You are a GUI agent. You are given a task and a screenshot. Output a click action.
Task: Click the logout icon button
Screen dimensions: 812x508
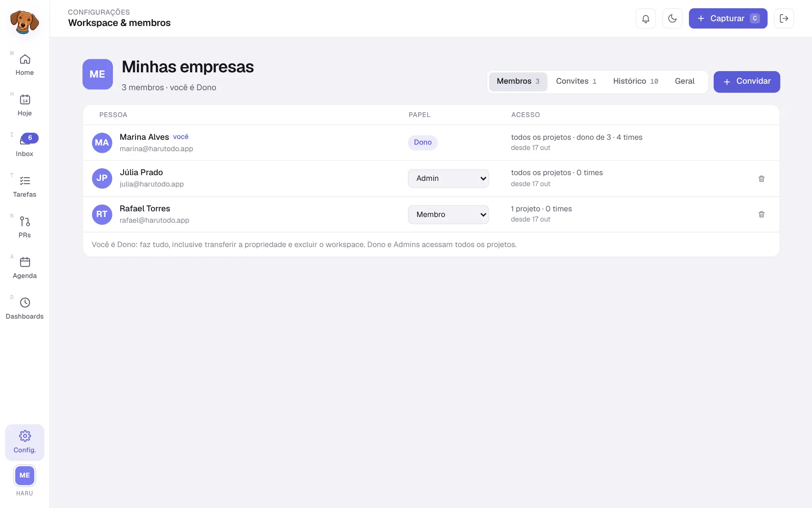pos(784,18)
